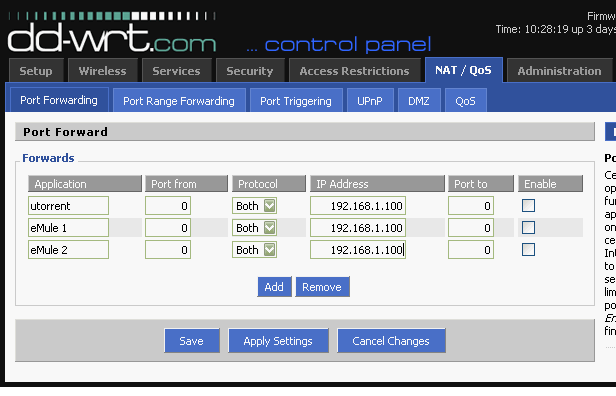Click the Port to column header
Viewport: 616px width, 396px height.
pos(481,183)
